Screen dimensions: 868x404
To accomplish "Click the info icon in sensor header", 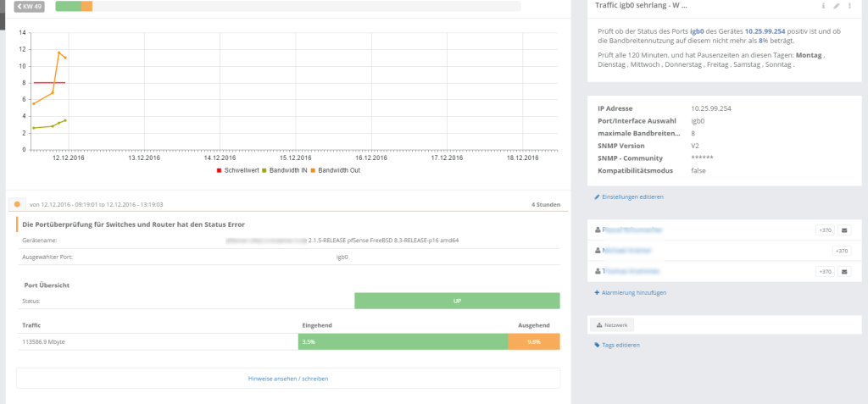I will click(x=823, y=6).
